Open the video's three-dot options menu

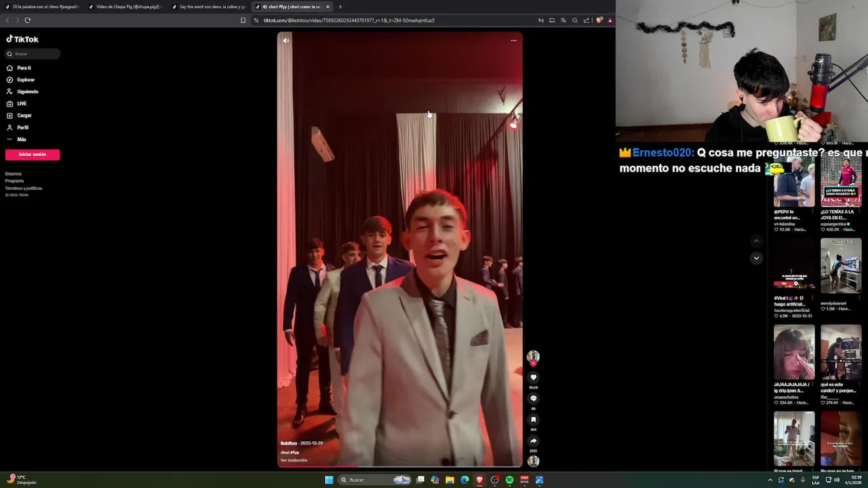(513, 41)
